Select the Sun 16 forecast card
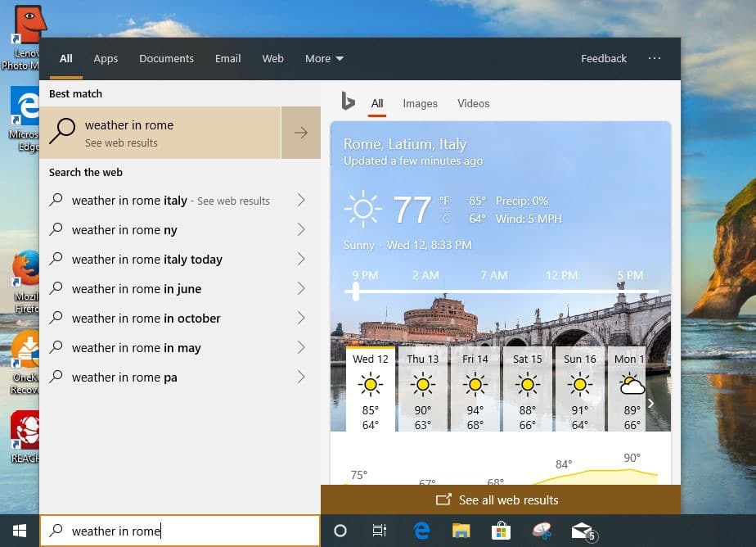 pyautogui.click(x=580, y=389)
